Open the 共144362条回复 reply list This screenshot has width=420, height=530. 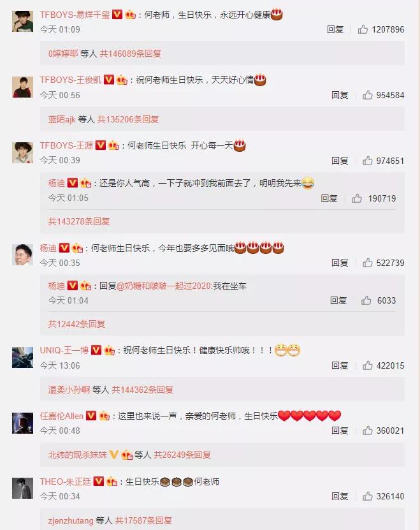(x=143, y=390)
